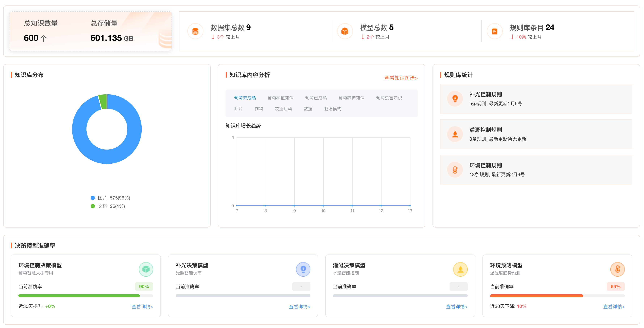Click the 补光决策模型 bulb icon
Image resolution: width=644 pixels, height=328 pixels.
(303, 269)
